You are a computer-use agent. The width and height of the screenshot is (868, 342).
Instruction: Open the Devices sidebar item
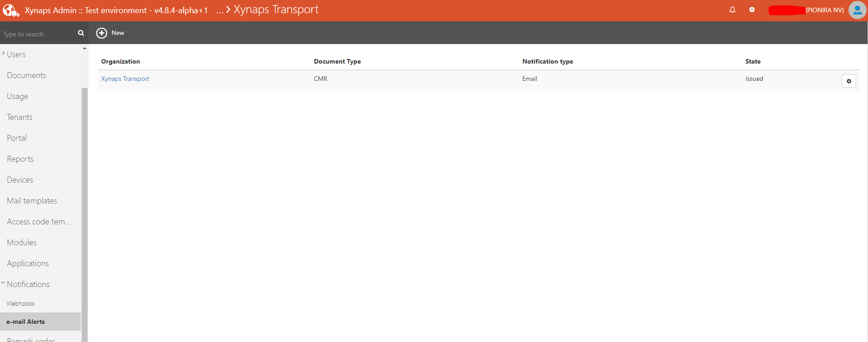pos(20,180)
